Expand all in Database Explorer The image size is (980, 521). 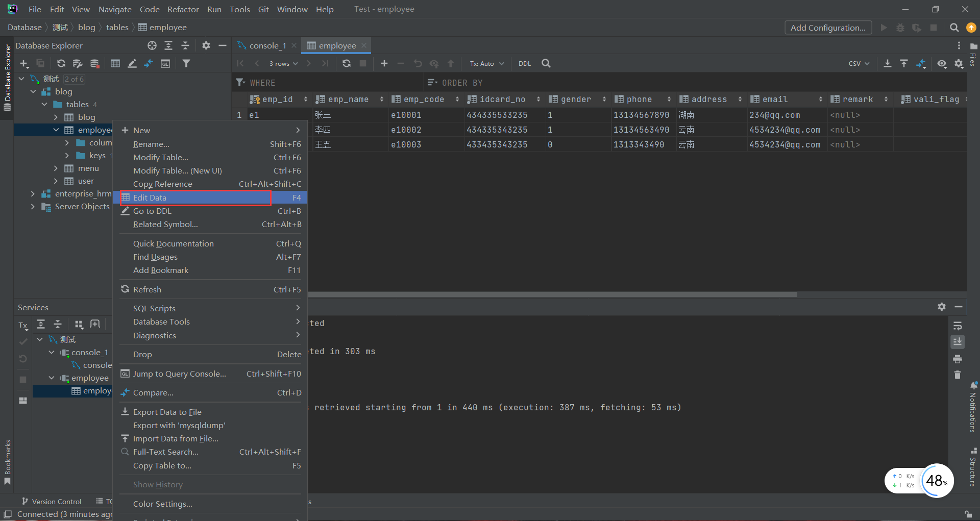pyautogui.click(x=168, y=45)
